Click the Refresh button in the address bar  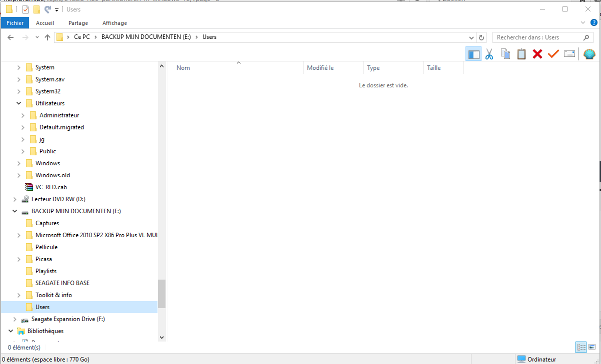click(481, 37)
